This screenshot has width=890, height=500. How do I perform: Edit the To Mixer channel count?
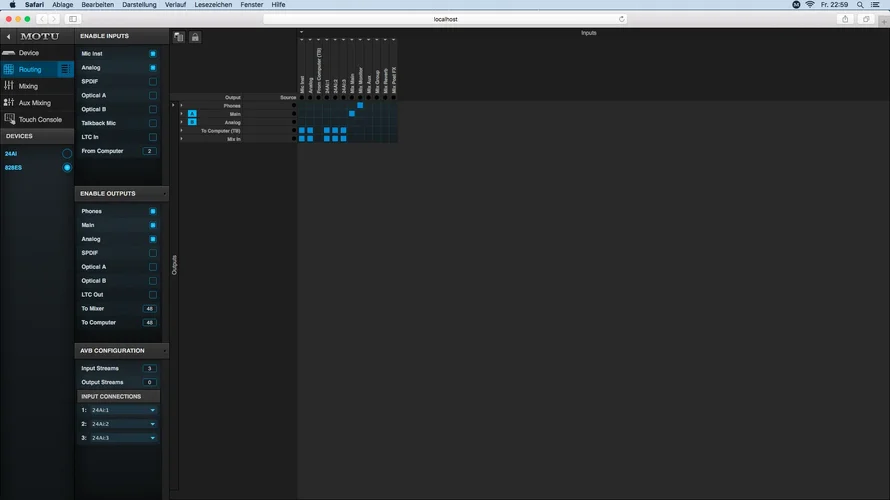click(149, 309)
